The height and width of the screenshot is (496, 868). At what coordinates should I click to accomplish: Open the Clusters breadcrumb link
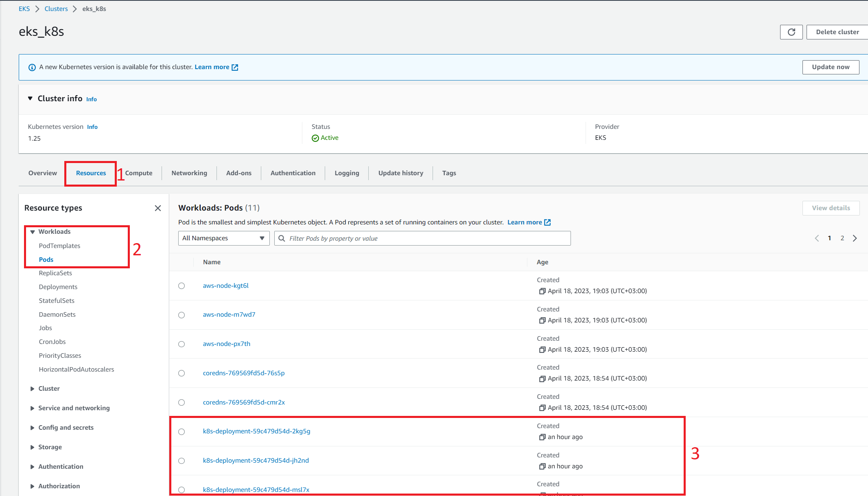pyautogui.click(x=56, y=9)
